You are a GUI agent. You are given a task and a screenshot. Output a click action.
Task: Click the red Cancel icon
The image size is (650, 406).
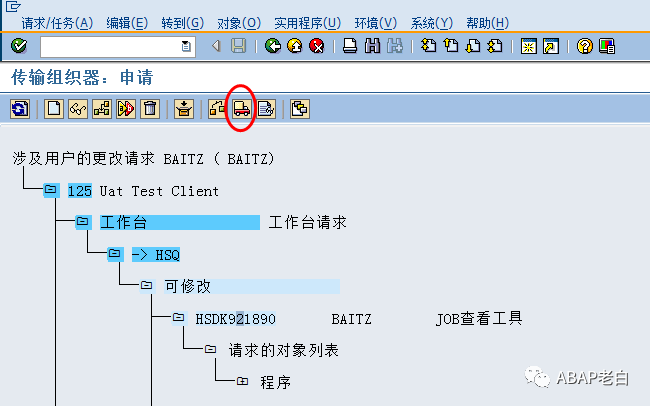(x=317, y=46)
